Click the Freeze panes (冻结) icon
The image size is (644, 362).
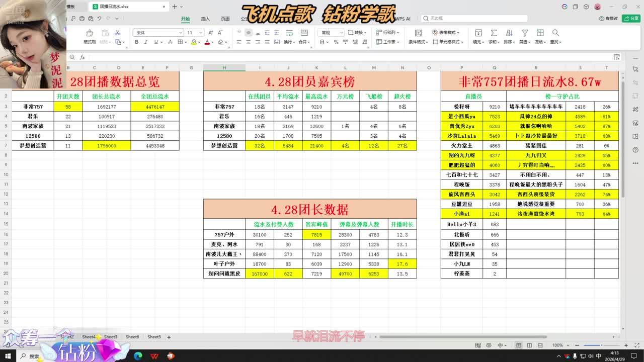(x=540, y=33)
